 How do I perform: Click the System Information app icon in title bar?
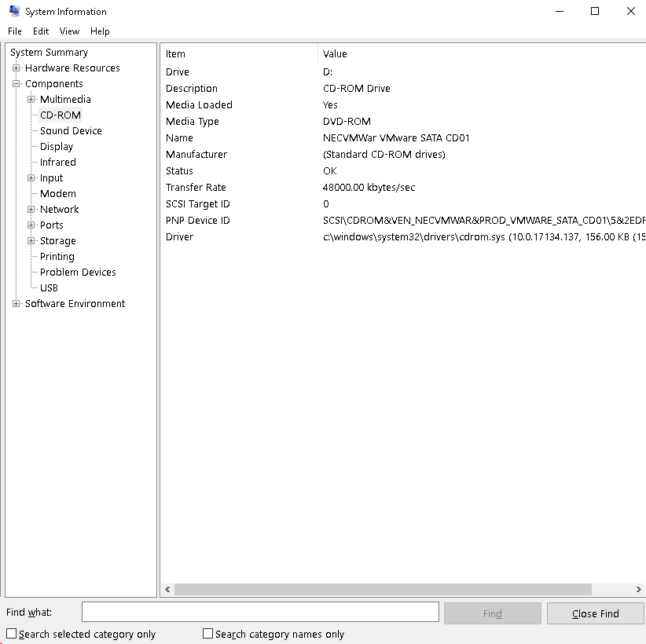point(14,11)
